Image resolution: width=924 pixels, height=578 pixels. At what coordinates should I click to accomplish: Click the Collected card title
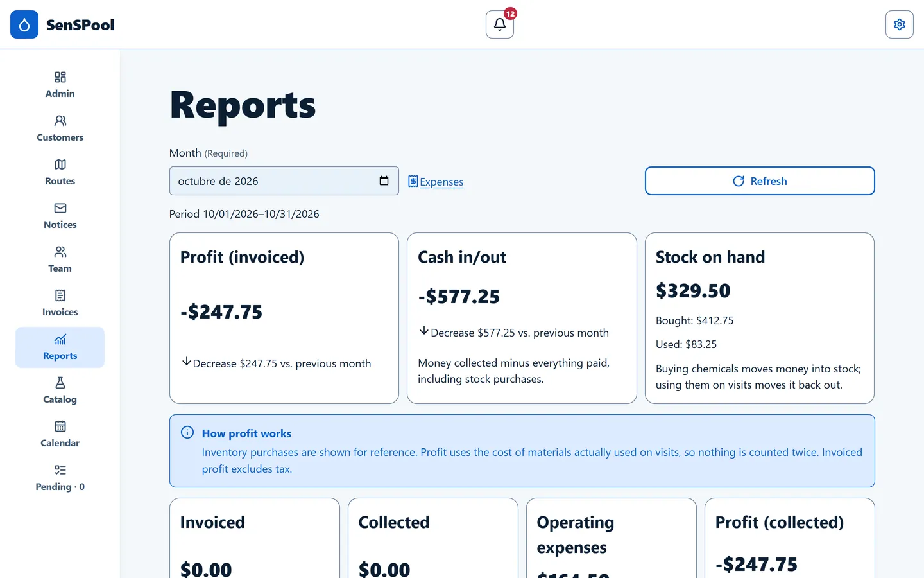(x=394, y=523)
